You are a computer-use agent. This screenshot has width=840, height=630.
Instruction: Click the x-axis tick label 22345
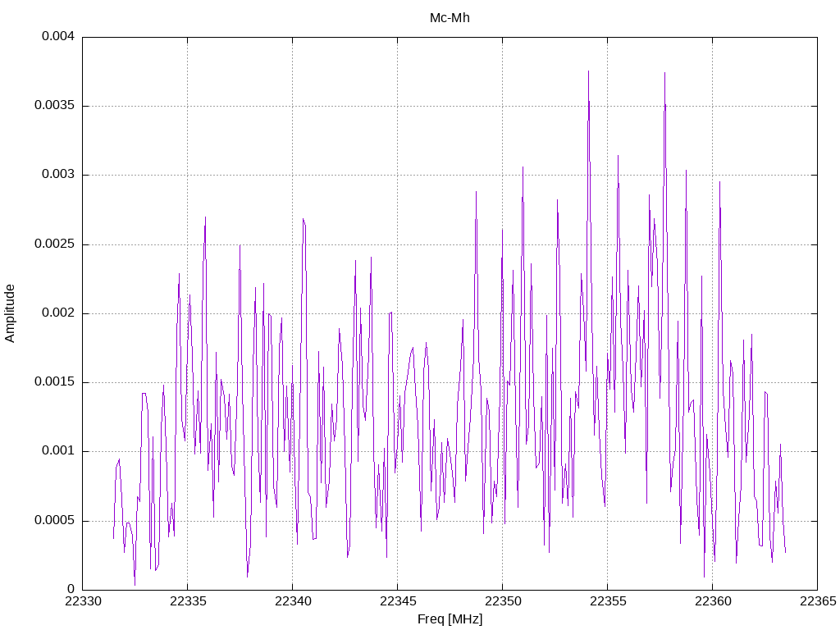[x=398, y=601]
